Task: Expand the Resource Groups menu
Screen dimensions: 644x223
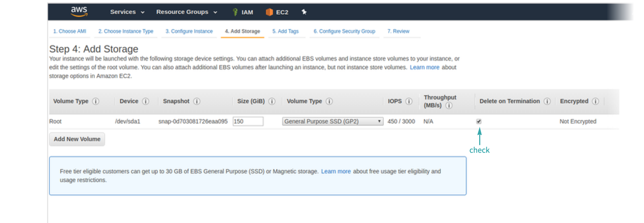Action: pyautogui.click(x=186, y=12)
